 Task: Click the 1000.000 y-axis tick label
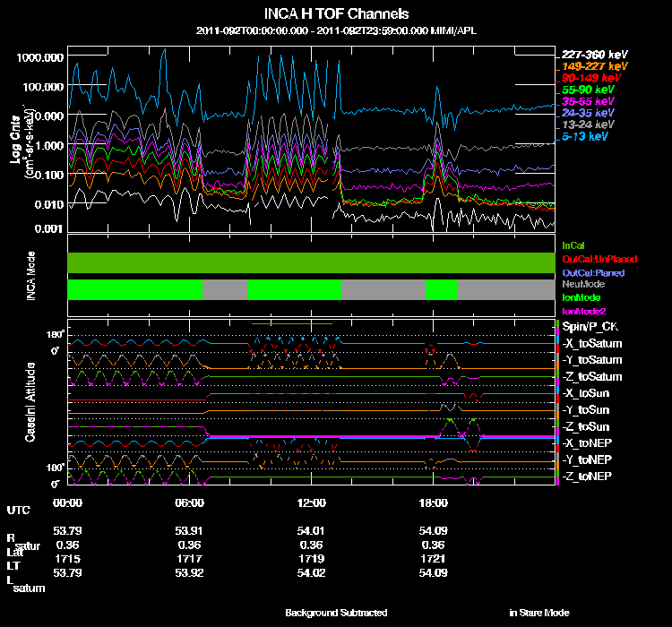coord(39,56)
